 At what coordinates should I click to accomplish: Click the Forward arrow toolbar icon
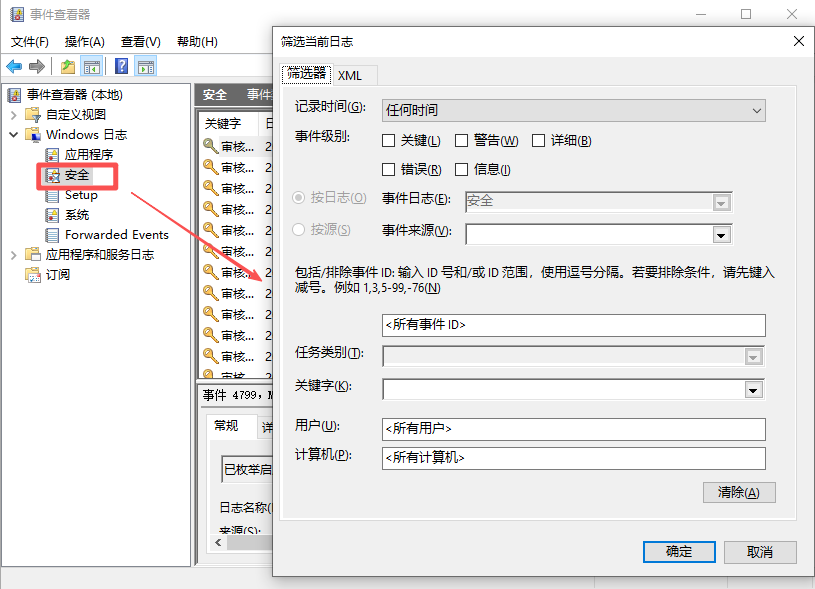point(37,67)
